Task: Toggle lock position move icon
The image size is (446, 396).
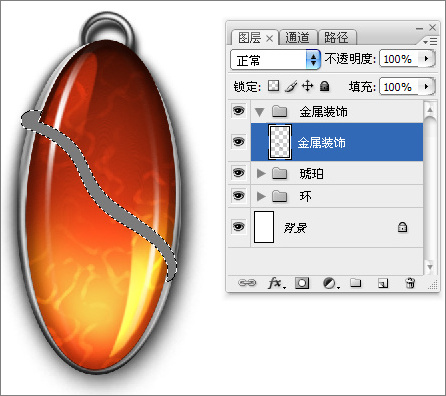Action: [307, 86]
